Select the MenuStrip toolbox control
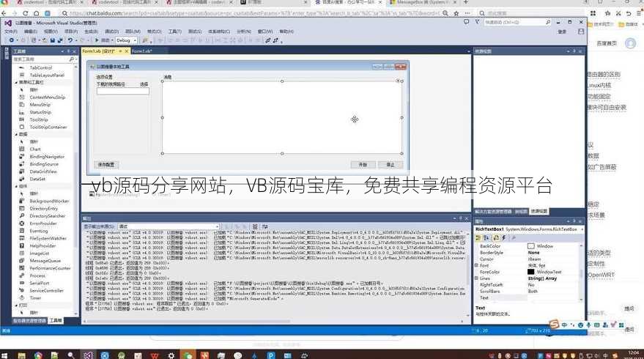This screenshot has height=359, width=644. (x=40, y=105)
